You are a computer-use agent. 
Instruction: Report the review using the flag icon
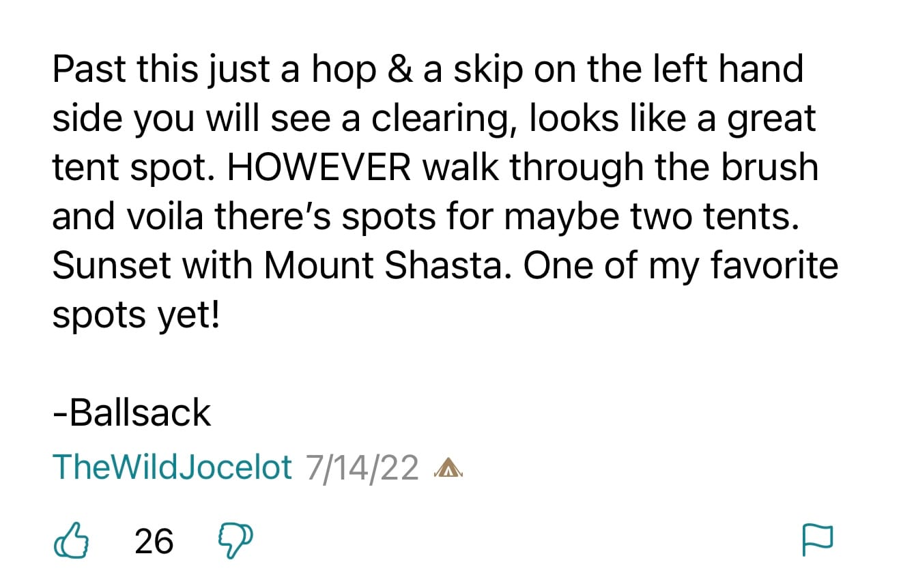click(x=817, y=541)
